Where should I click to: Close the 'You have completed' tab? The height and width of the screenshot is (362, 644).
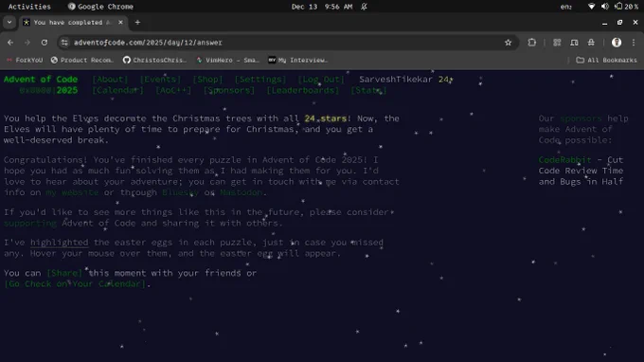(x=120, y=22)
